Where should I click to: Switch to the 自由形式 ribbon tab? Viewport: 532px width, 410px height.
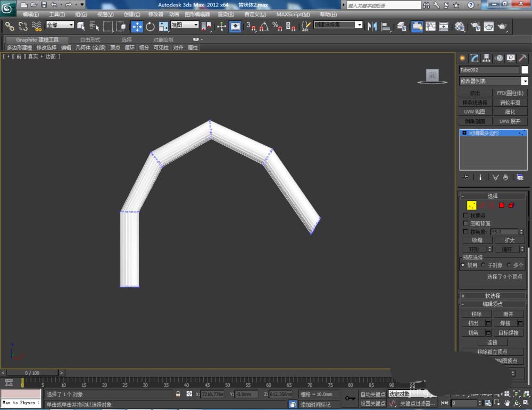(x=90, y=39)
